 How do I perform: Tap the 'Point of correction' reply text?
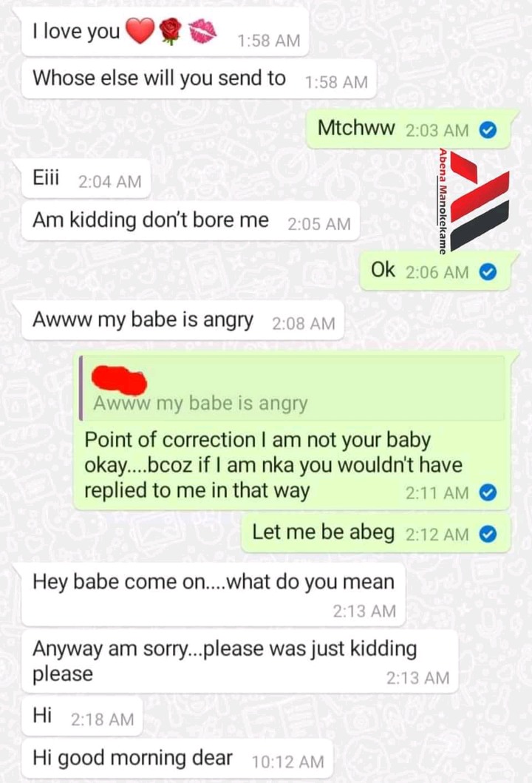click(273, 465)
